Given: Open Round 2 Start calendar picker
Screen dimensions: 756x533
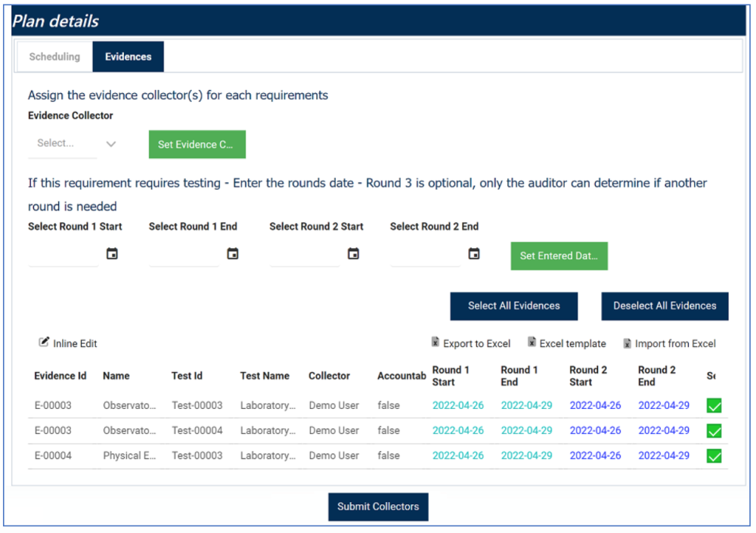Looking at the screenshot, I should [x=353, y=254].
